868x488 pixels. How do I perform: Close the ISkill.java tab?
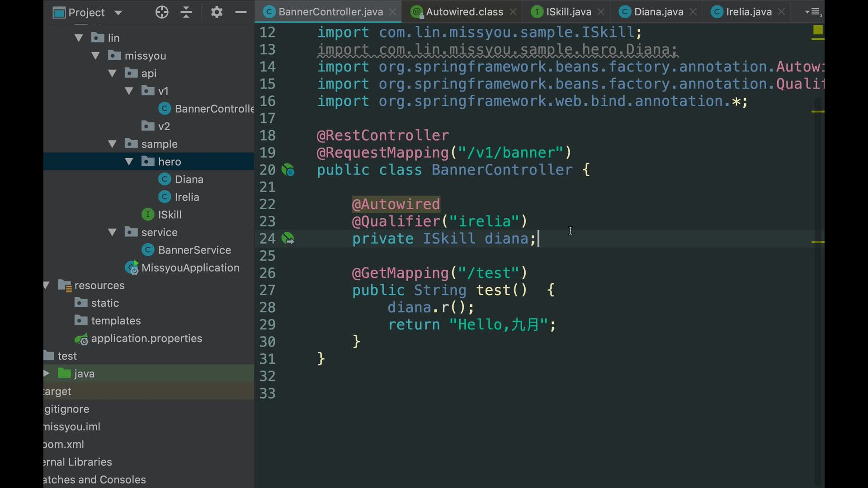(601, 12)
